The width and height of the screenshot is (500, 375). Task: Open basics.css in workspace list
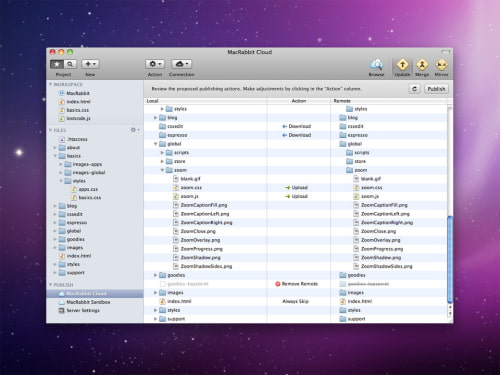tap(78, 110)
